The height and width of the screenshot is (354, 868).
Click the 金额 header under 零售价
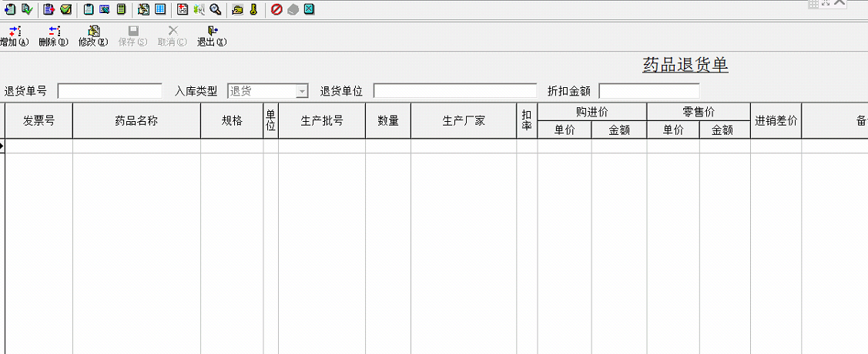pos(726,130)
